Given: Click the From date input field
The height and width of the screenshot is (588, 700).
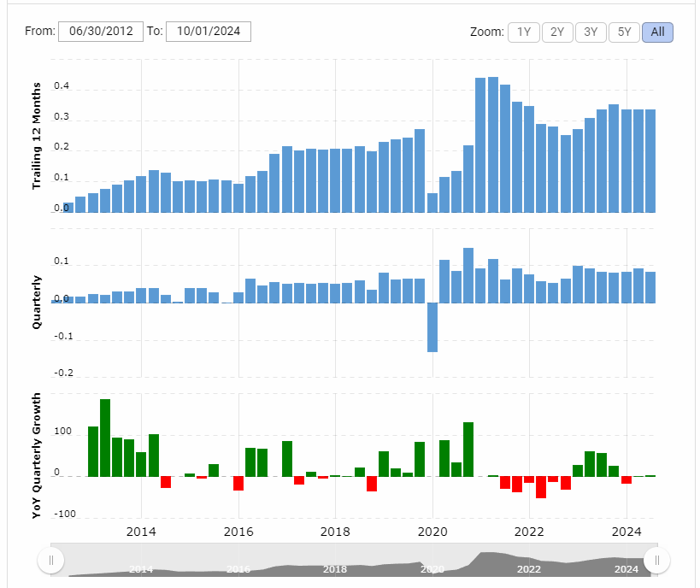Looking at the screenshot, I should coord(101,32).
